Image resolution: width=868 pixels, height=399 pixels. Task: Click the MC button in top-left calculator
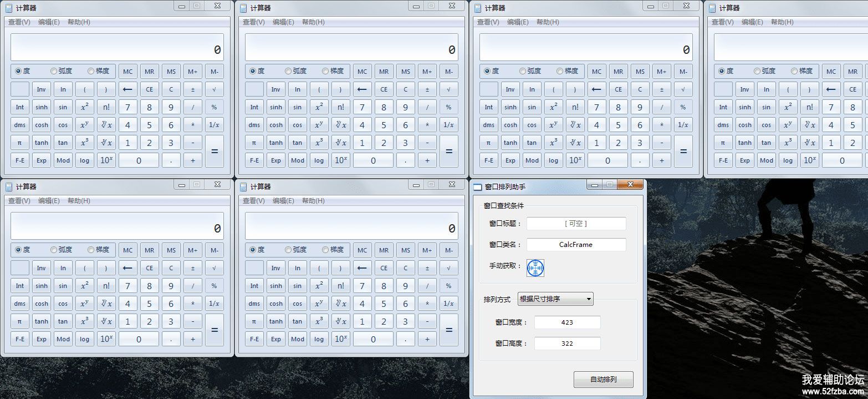(127, 72)
